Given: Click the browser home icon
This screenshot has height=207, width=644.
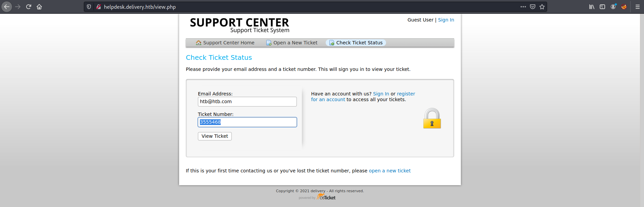Looking at the screenshot, I should pos(39,6).
